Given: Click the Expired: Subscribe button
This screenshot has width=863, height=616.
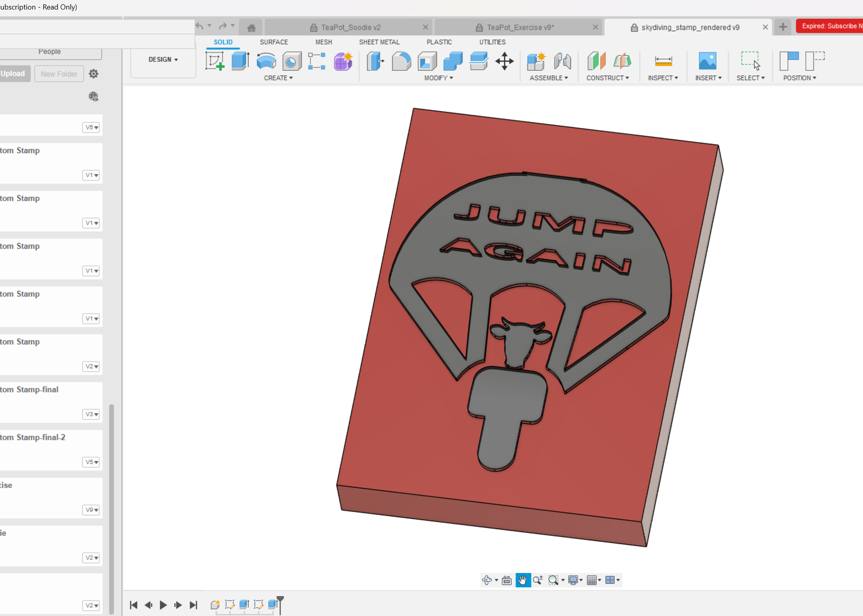Looking at the screenshot, I should pyautogui.click(x=829, y=26).
